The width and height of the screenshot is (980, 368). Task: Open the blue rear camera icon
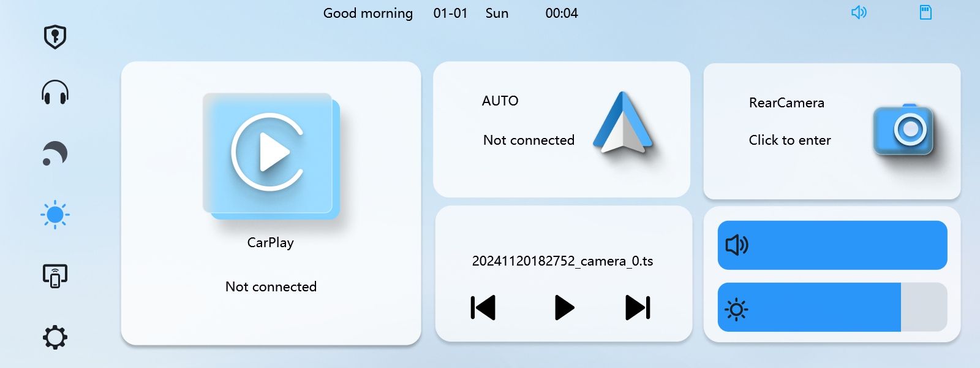[x=903, y=129]
